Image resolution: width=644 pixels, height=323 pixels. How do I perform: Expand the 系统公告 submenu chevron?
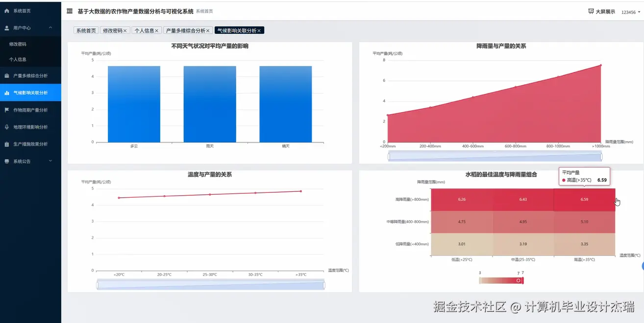[x=50, y=161]
